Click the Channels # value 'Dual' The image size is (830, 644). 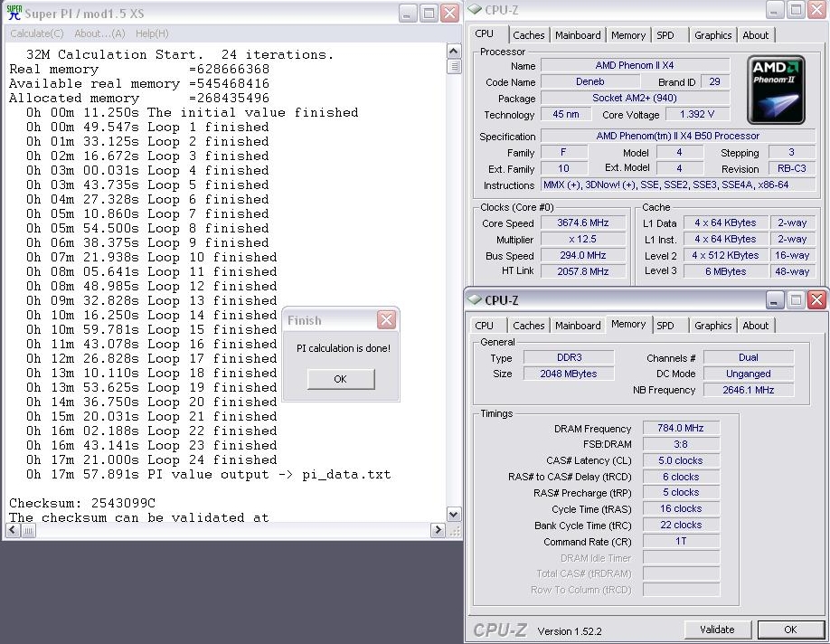749,357
